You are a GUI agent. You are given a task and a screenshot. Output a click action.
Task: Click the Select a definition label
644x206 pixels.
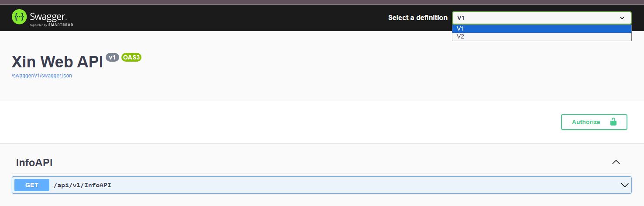[x=418, y=18]
